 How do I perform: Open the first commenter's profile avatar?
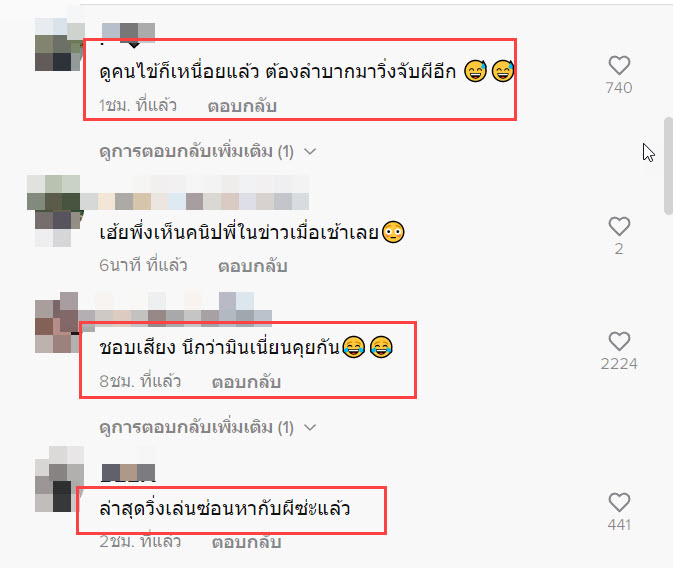click(59, 45)
